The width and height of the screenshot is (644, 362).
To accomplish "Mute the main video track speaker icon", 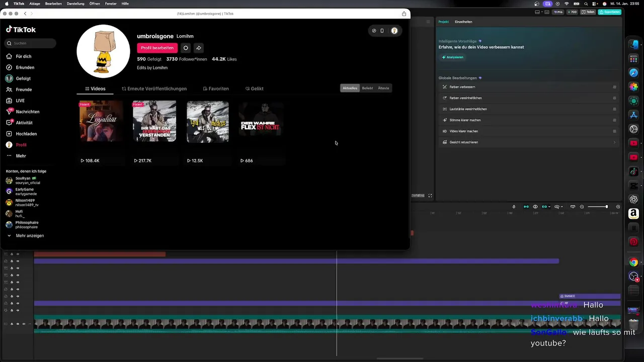I will (24, 324).
